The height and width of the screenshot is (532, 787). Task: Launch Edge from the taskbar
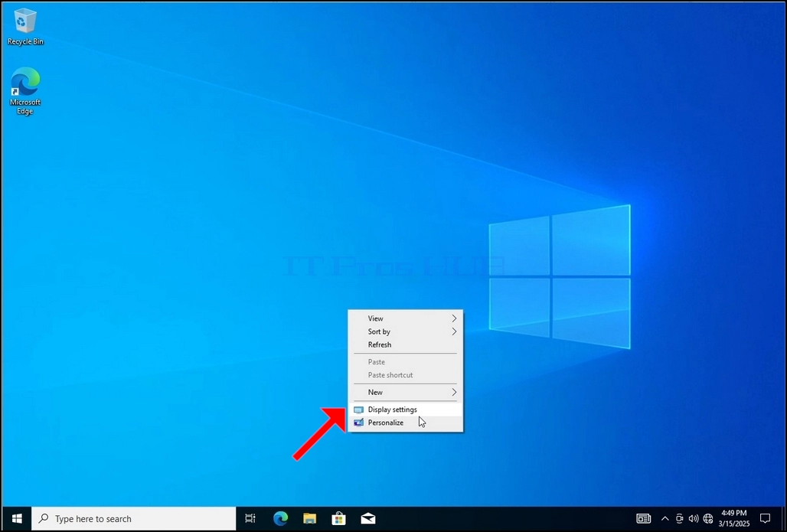[280, 518]
